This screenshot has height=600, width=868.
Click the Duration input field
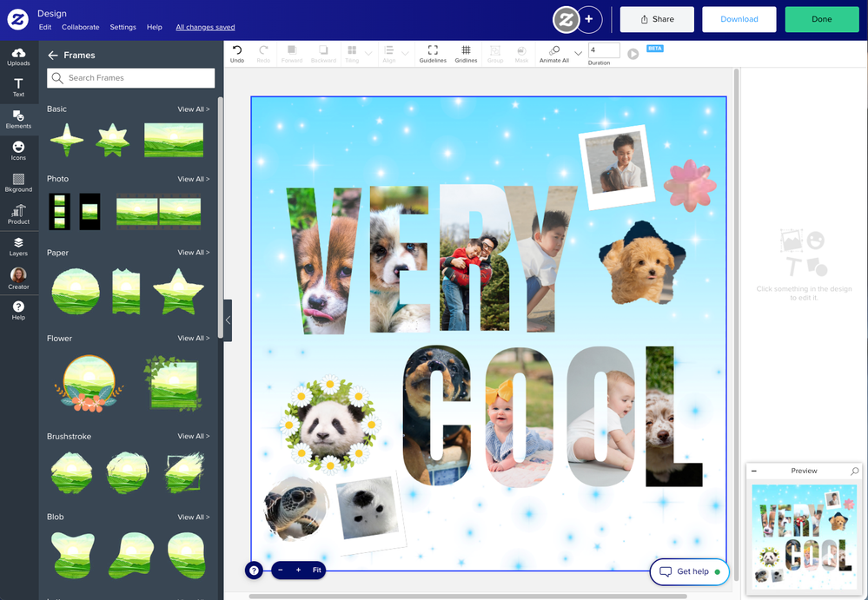pyautogui.click(x=604, y=50)
